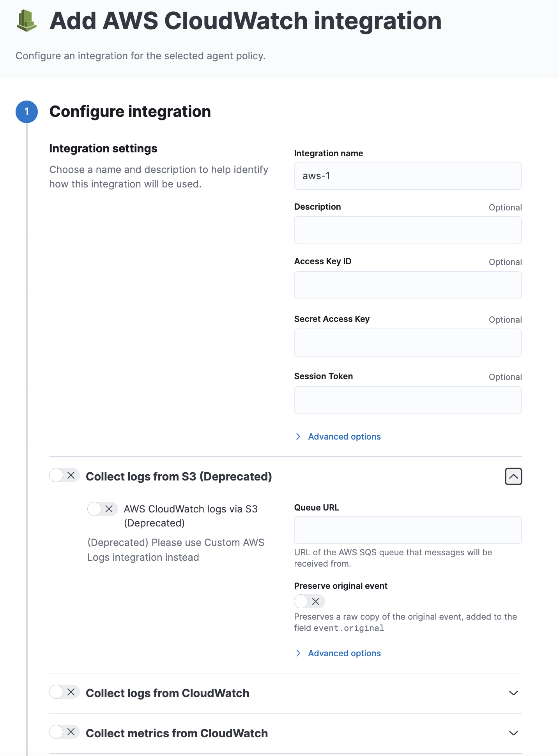Click the Queue URL input field

pos(408,530)
